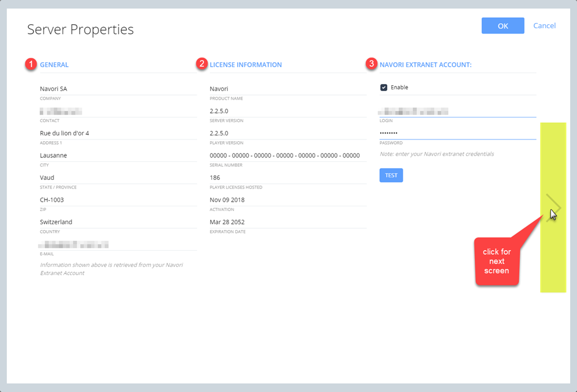Click the License Information section heading

[x=246, y=65]
